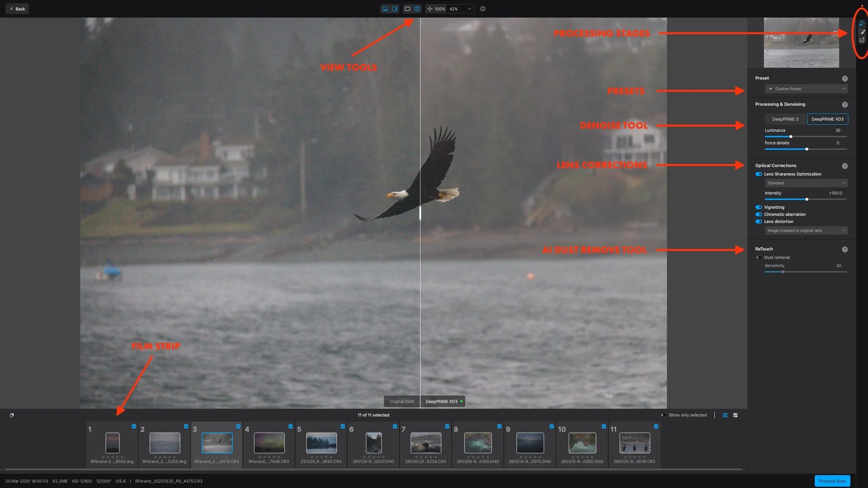The height and width of the screenshot is (488, 868).
Task: Select the Original RAW comparison label
Action: click(x=401, y=401)
